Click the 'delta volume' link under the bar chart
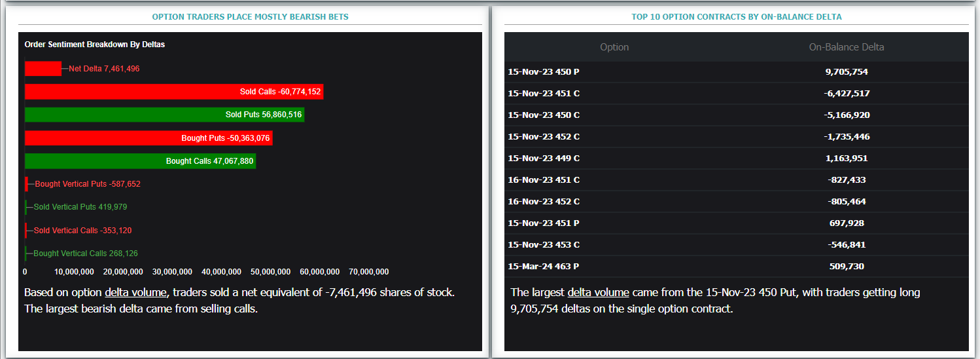This screenshot has width=980, height=359. 136,292
